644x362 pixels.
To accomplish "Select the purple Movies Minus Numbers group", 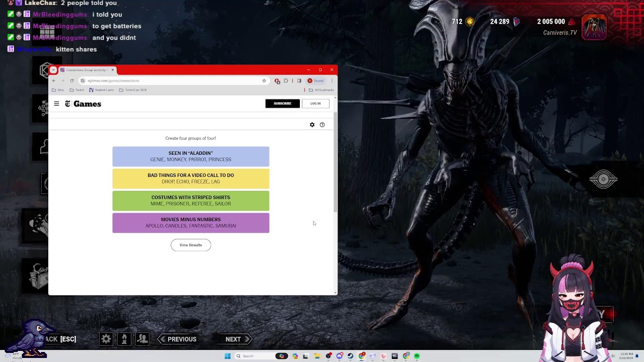I will pos(191,223).
